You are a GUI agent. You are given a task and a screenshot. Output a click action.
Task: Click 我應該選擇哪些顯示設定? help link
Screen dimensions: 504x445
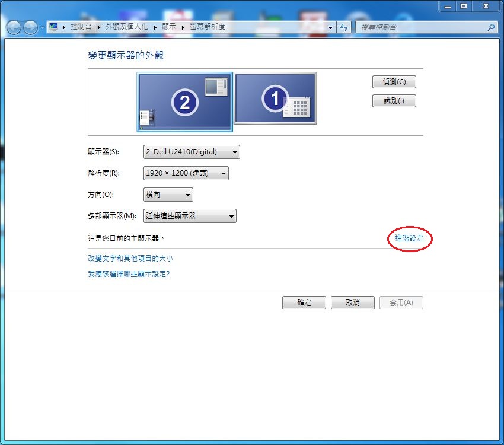pos(129,274)
